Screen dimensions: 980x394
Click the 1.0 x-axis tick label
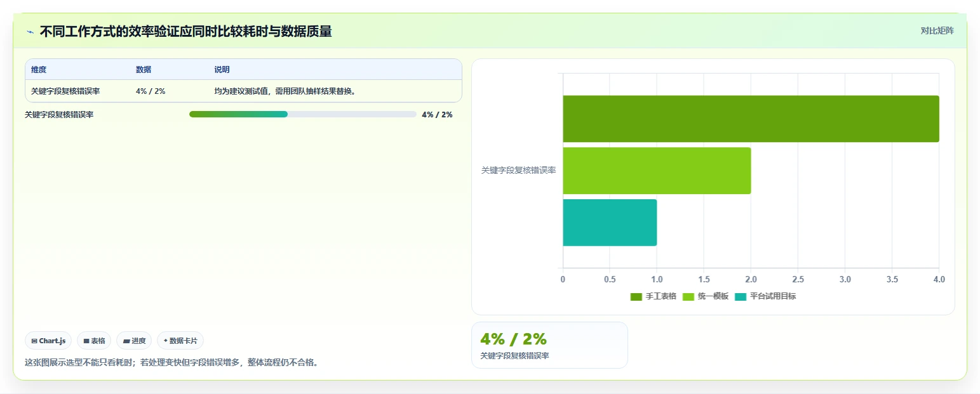[657, 279]
